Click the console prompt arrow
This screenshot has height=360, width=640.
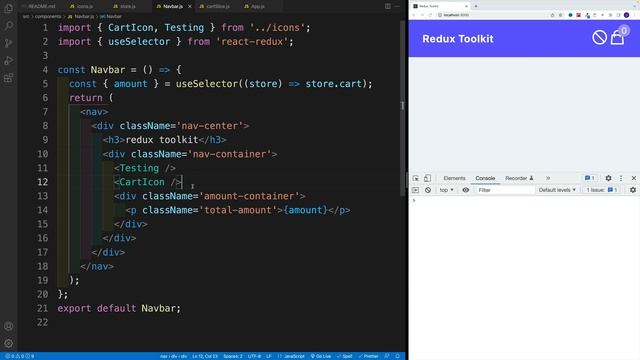coord(414,200)
